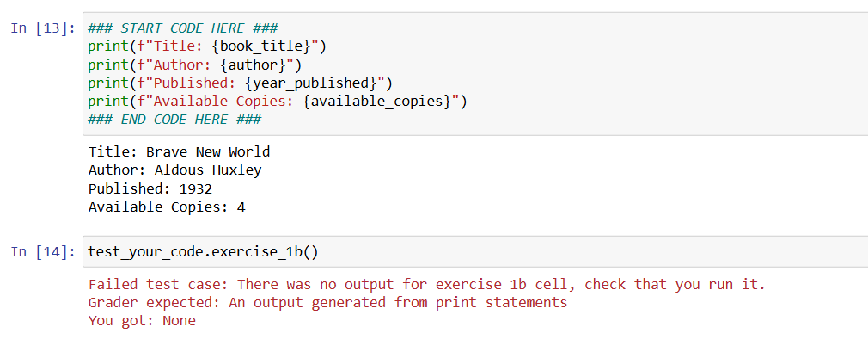Focus the test_your_code.exercise_1b() cell
868x358 pixels.
[x=475, y=252]
